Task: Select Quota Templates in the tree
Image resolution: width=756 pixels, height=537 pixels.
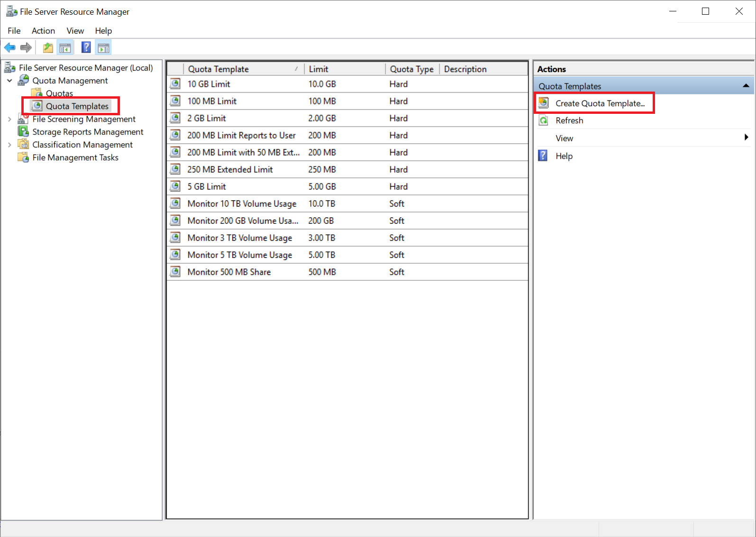Action: [77, 106]
